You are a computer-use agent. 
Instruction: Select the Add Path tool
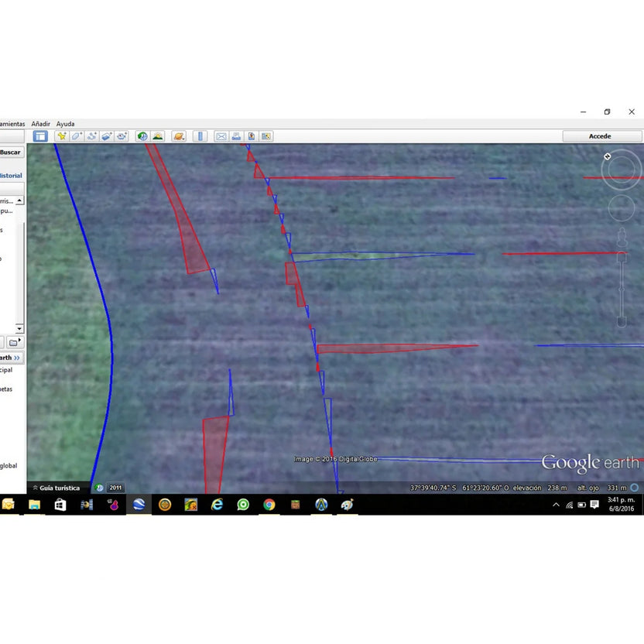91,136
